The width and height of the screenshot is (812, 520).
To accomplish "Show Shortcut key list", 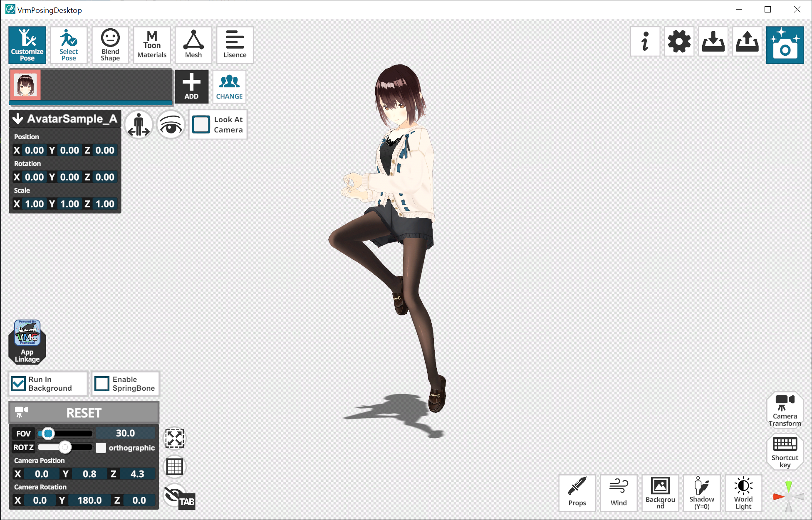I will [x=785, y=452].
